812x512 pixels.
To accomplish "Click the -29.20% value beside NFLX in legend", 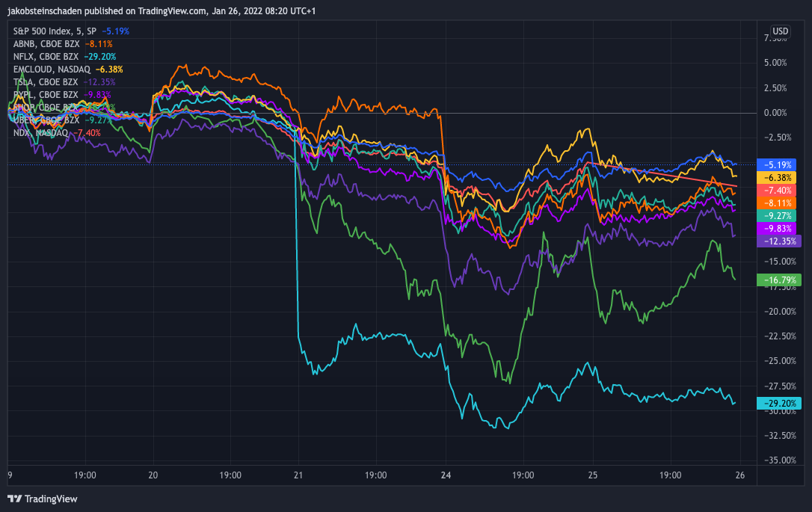I will 100,56.
